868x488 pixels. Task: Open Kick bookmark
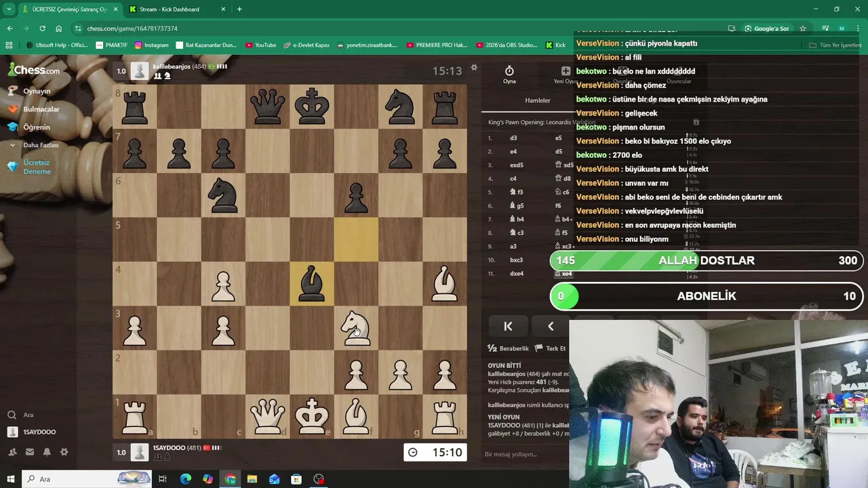click(x=555, y=45)
